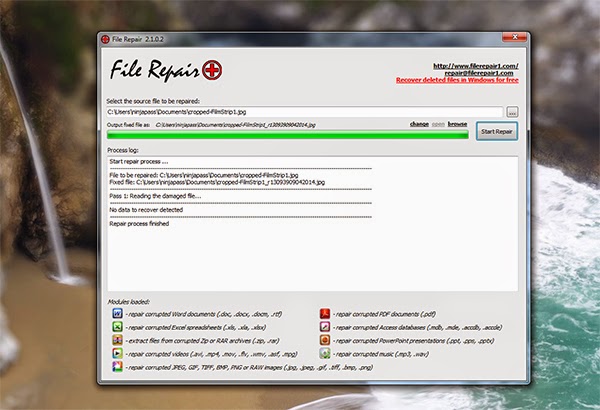Click the source file path input field

click(305, 112)
